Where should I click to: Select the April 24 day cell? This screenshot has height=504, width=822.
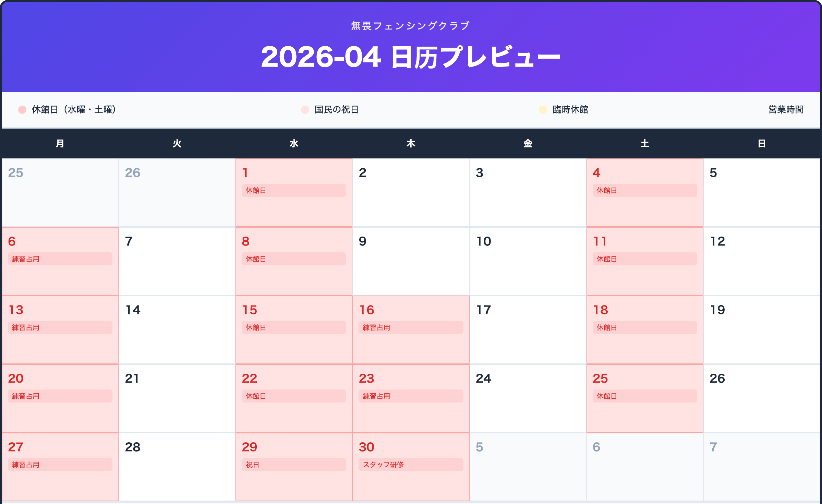click(x=528, y=398)
